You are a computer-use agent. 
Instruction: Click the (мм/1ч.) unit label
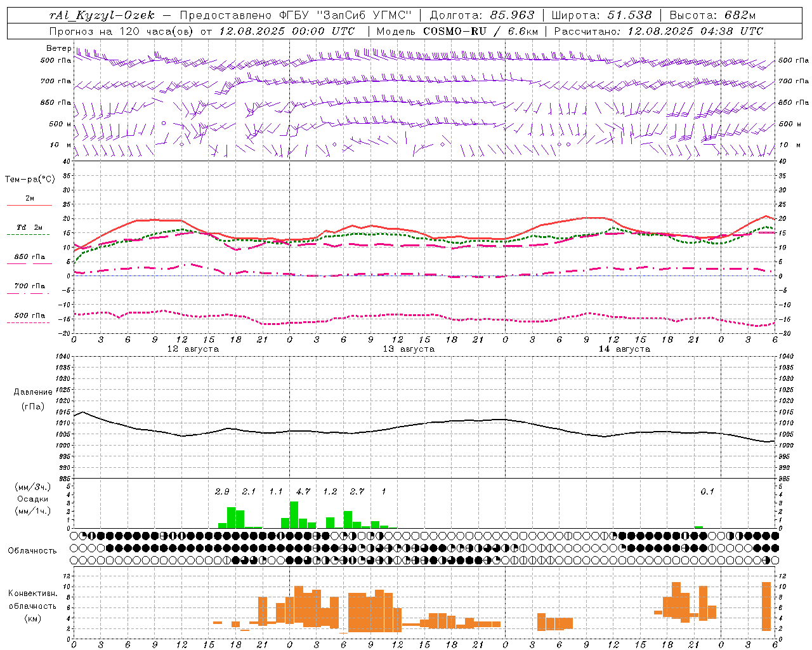pos(33,511)
